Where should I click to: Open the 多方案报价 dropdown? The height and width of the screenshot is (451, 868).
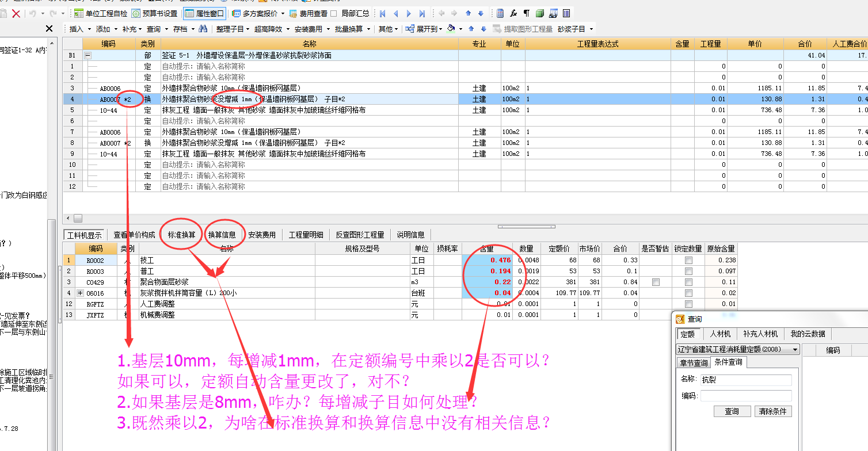[x=258, y=13]
